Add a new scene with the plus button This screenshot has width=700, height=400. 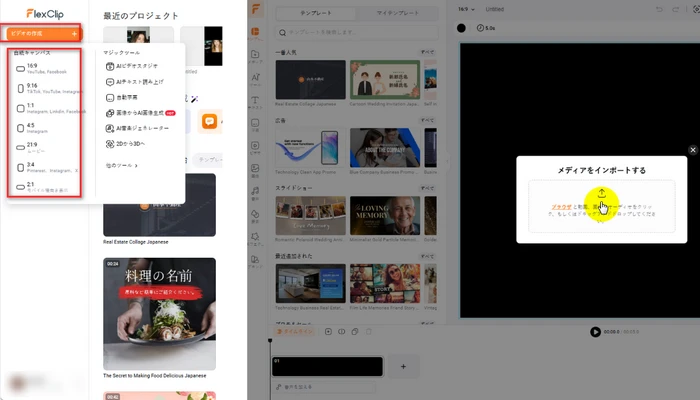[403, 367]
